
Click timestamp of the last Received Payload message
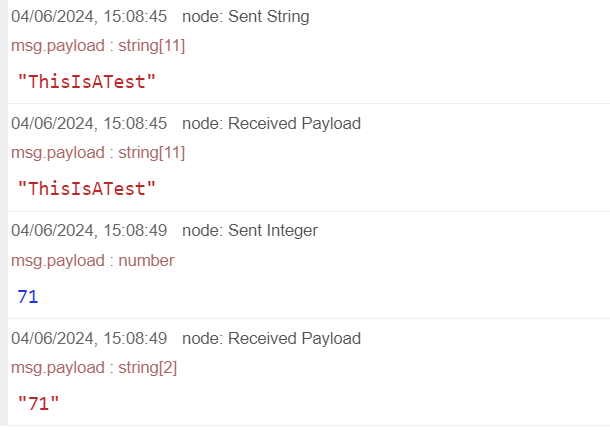point(89,338)
